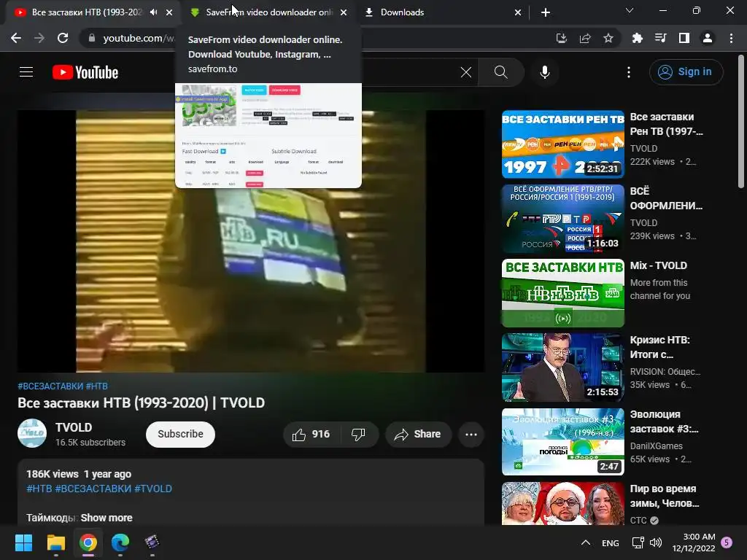Screen dimensions: 747x560
Task: Click the Sign in button
Action: (686, 72)
